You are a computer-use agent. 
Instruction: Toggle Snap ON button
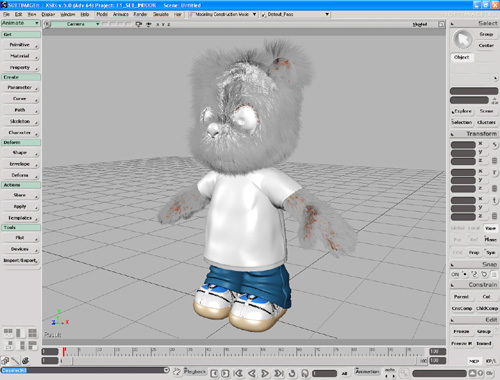click(455, 274)
